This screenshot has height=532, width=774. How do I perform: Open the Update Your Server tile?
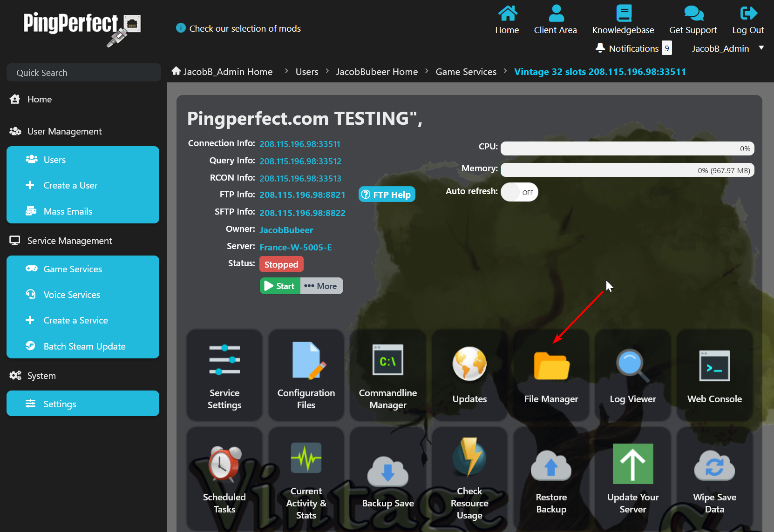633,479
